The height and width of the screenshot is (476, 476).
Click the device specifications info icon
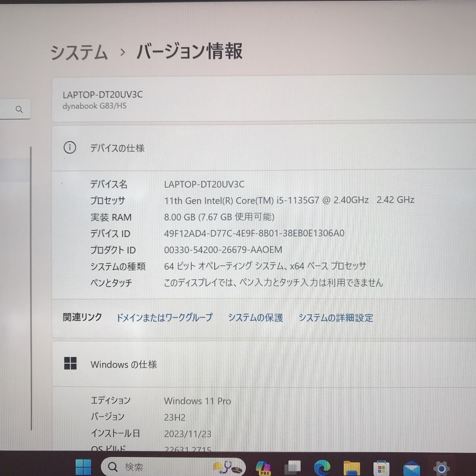pyautogui.click(x=70, y=148)
